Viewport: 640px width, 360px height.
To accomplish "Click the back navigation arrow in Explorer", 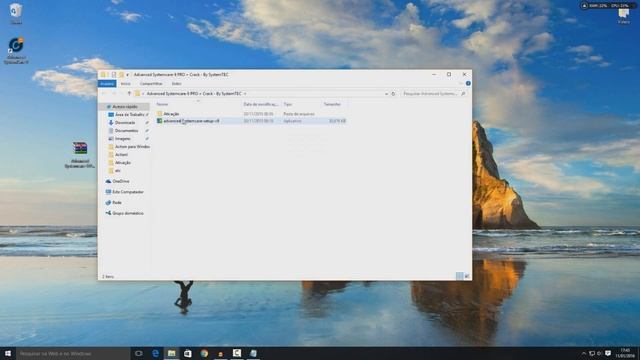I will pyautogui.click(x=104, y=94).
